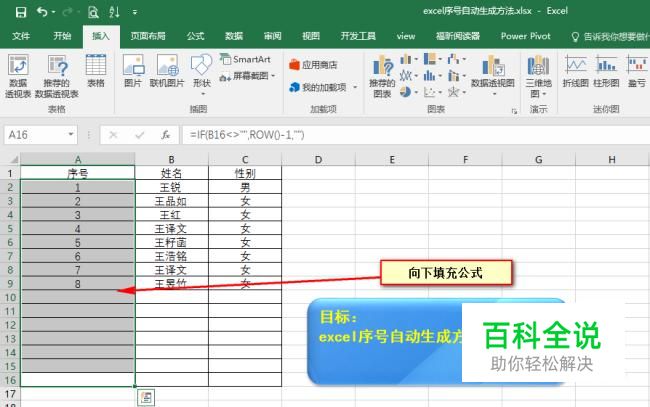The image size is (650, 407).
Task: Insert a 柱形图 sparkline
Action: [606, 71]
